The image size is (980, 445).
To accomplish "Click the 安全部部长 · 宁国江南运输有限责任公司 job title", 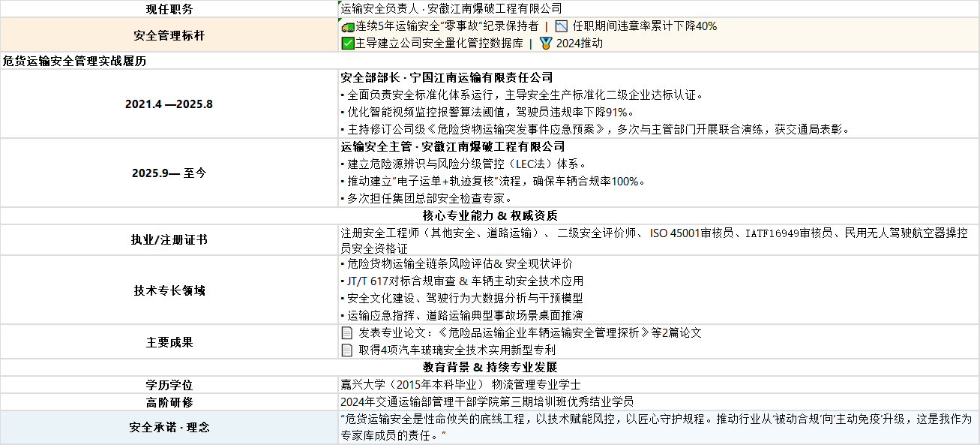I will [447, 78].
